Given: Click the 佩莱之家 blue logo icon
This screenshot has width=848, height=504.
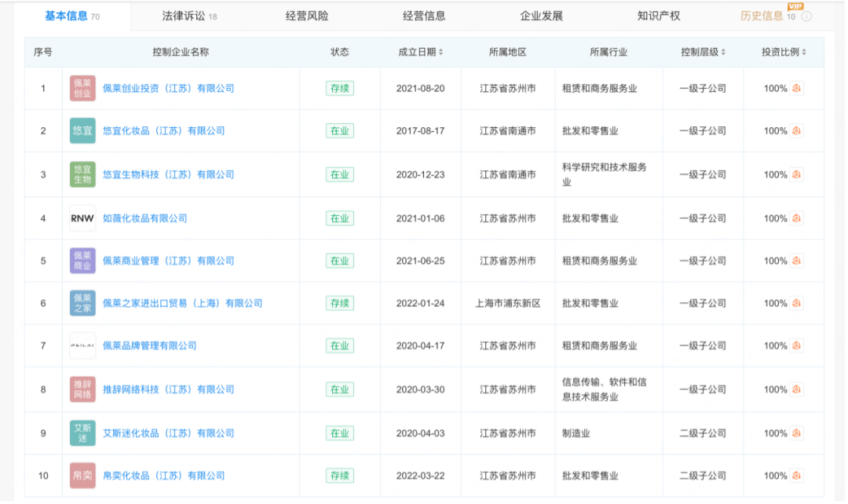Looking at the screenshot, I should [82, 303].
